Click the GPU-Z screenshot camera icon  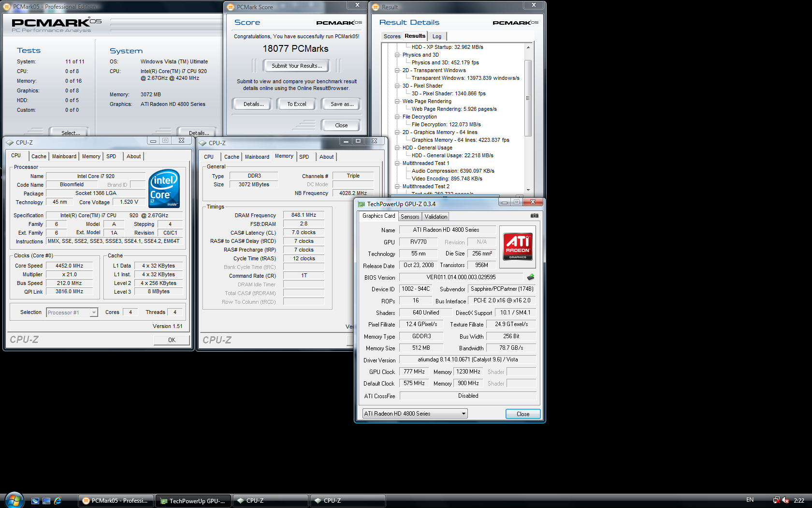pos(534,216)
